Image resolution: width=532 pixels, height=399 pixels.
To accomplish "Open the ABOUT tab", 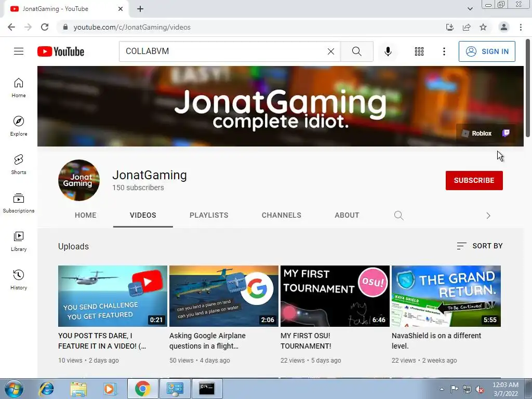I will pos(347,216).
